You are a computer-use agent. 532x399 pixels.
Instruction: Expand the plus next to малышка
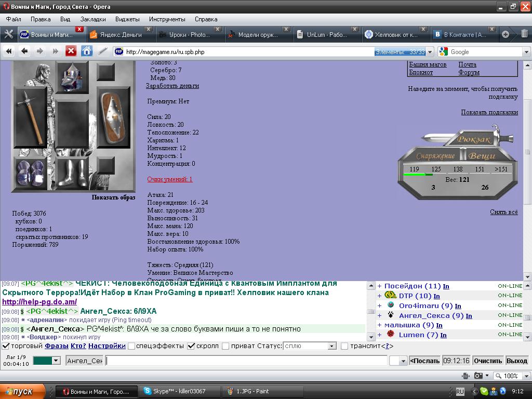tap(380, 325)
